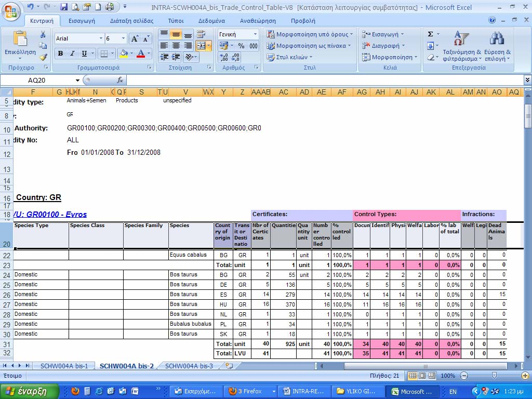Click the Quick Print printer icon
Image resolution: width=532 pixels, height=399 pixels.
coord(110,7)
